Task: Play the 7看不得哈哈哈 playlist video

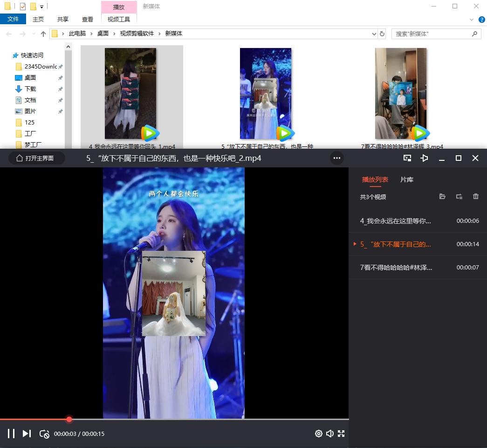Action: coord(396,268)
